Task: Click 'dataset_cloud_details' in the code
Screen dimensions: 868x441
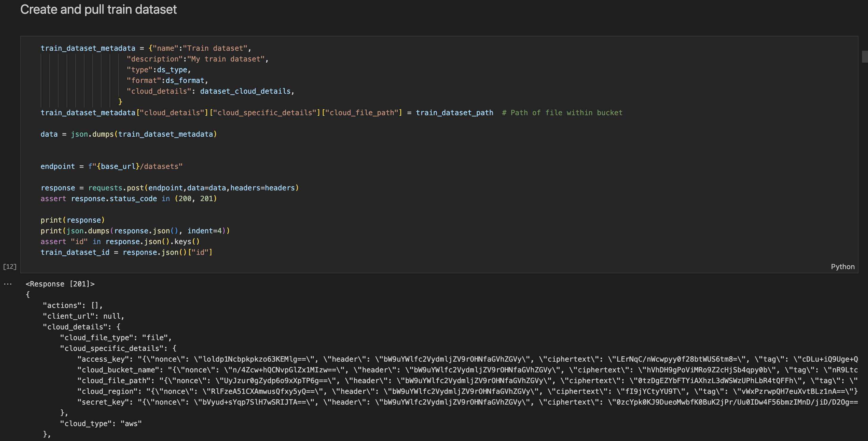Action: click(245, 91)
